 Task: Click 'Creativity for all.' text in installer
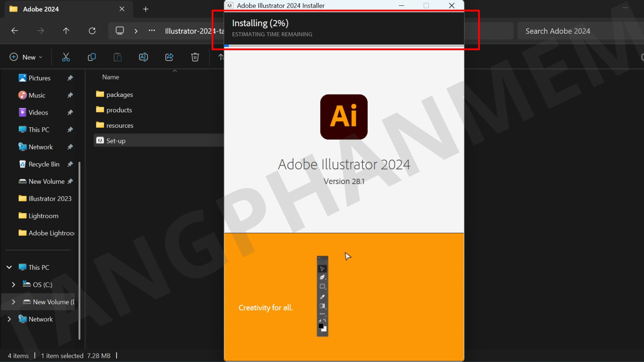(266, 308)
